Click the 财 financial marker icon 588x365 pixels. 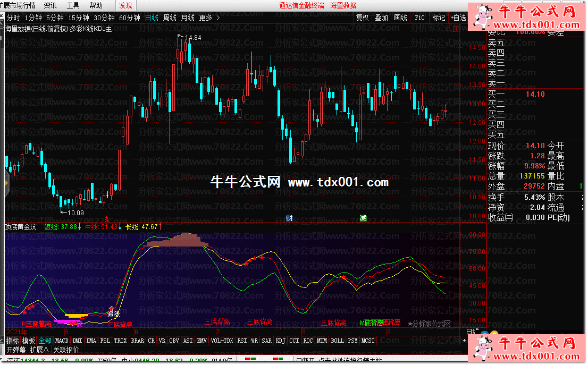click(289, 218)
